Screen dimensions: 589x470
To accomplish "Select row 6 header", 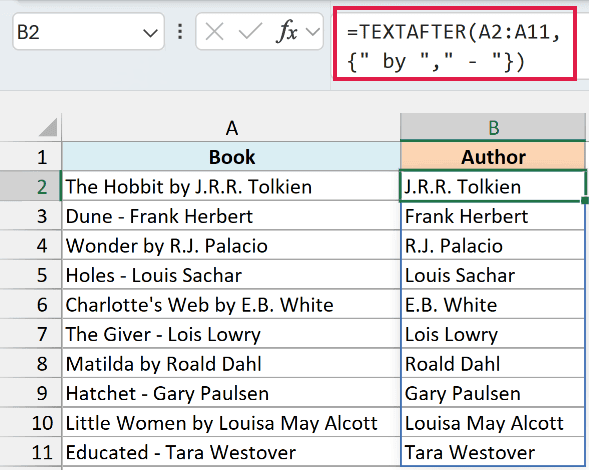I will (x=30, y=304).
